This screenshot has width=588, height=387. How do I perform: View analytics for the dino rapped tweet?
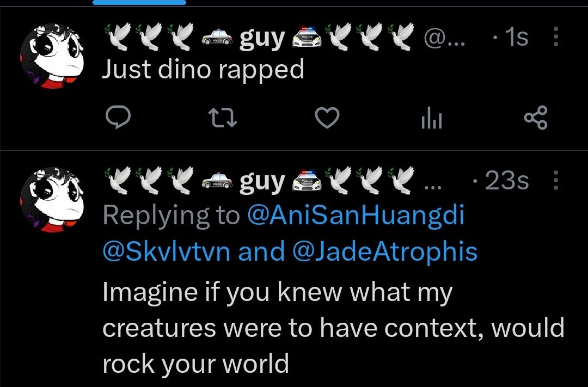[x=432, y=118]
